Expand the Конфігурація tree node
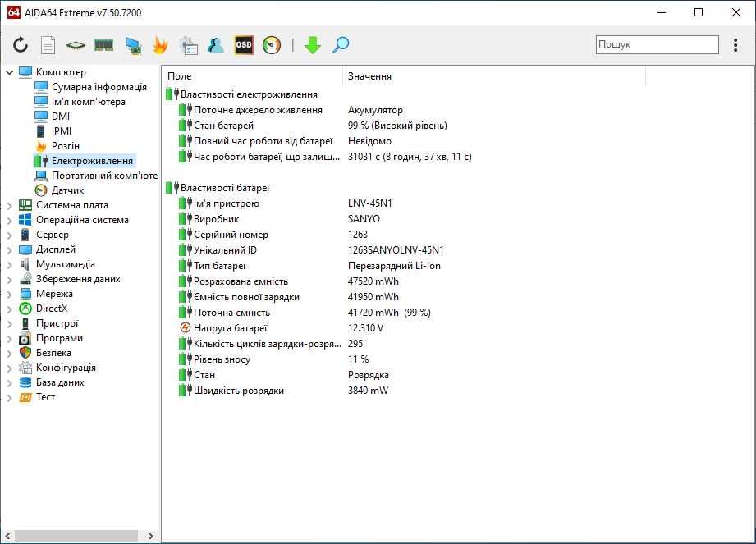Screen dimensions: 756x544 tap(9, 368)
